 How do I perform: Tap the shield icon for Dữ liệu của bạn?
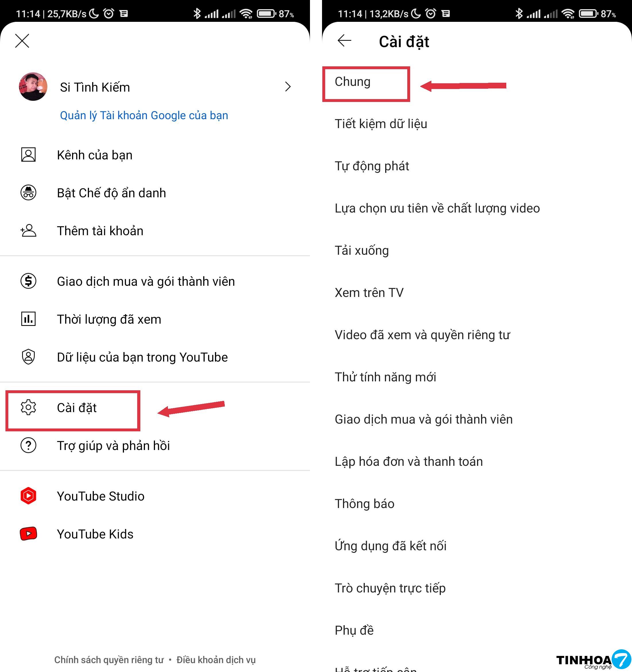click(x=28, y=357)
